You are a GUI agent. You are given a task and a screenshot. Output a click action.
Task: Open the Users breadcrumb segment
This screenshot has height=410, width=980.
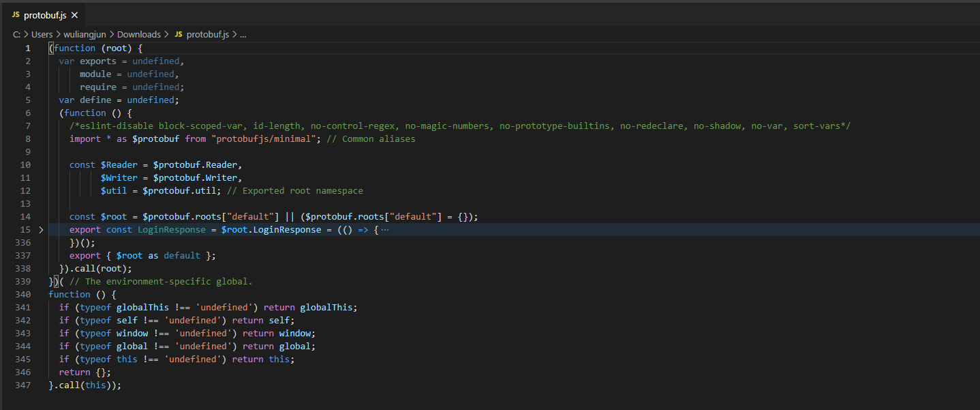click(42, 34)
